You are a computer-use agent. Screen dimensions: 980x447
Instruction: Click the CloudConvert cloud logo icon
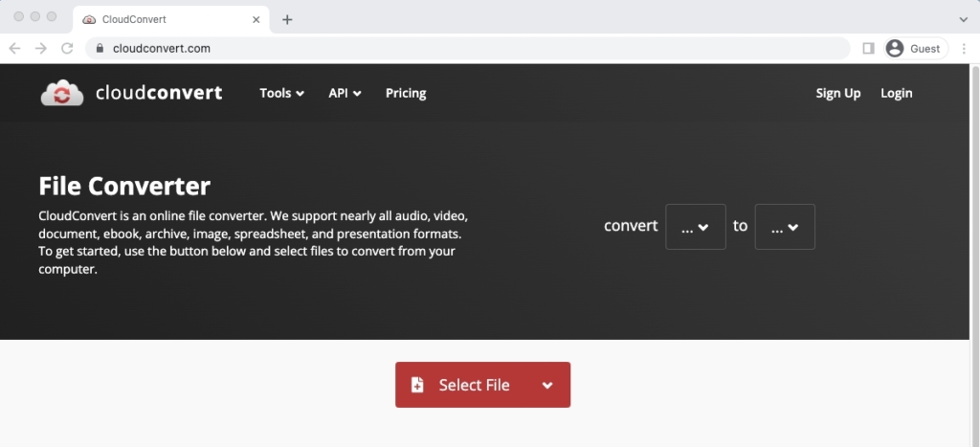62,93
